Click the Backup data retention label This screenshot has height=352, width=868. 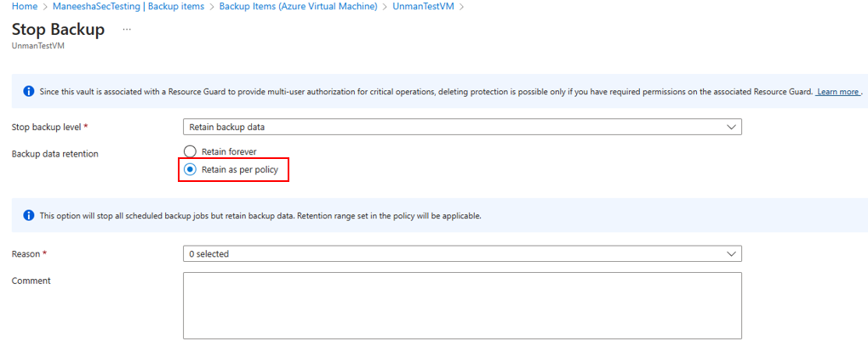pos(54,153)
